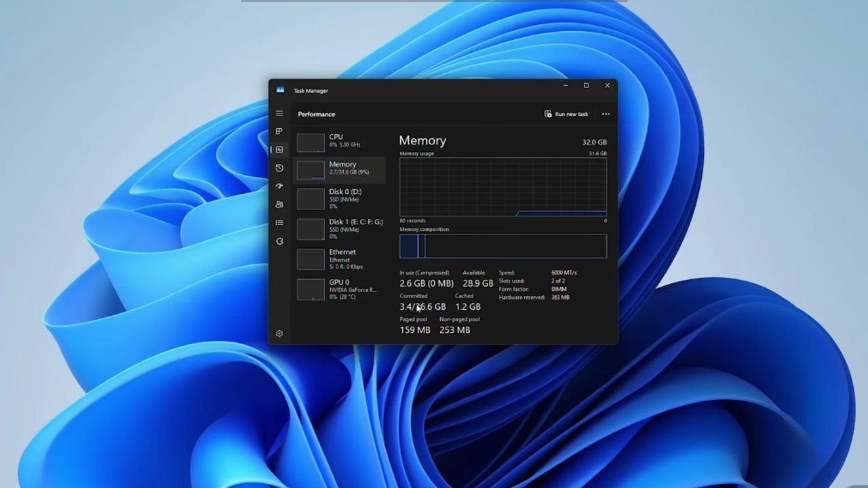This screenshot has width=868, height=488.
Task: Select the Performance sidebar icon
Action: point(279,150)
